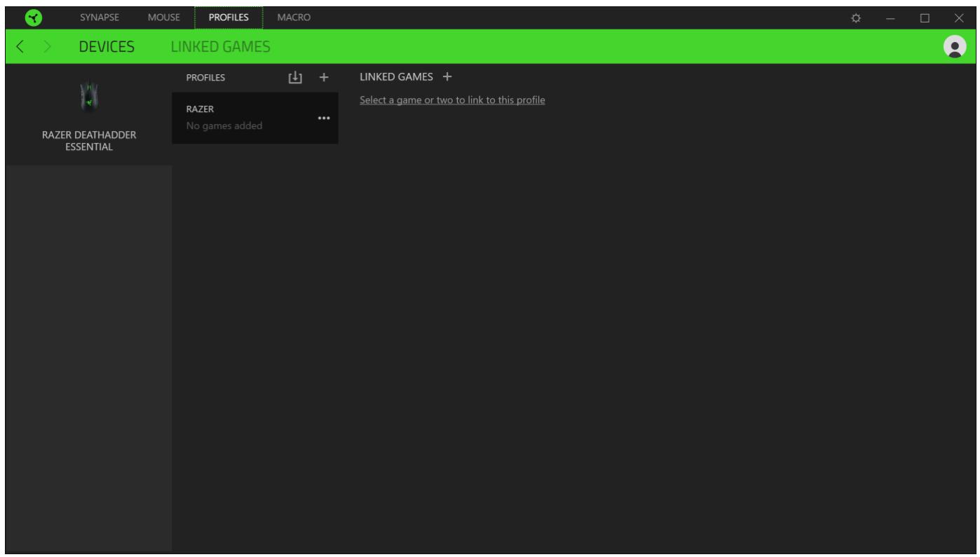Close the Synapse window
The image size is (980, 557).
pyautogui.click(x=959, y=17)
